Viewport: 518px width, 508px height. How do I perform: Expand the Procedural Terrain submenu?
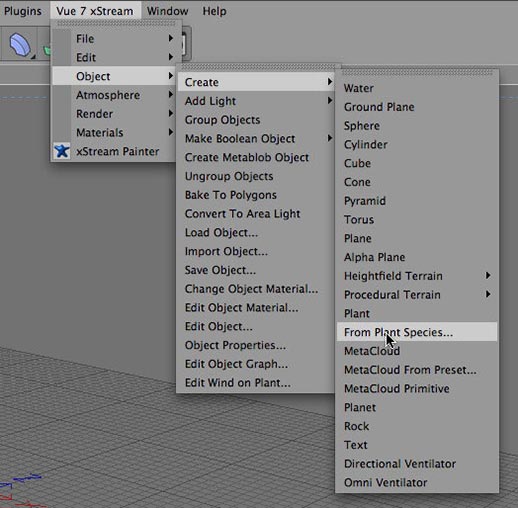click(x=417, y=295)
